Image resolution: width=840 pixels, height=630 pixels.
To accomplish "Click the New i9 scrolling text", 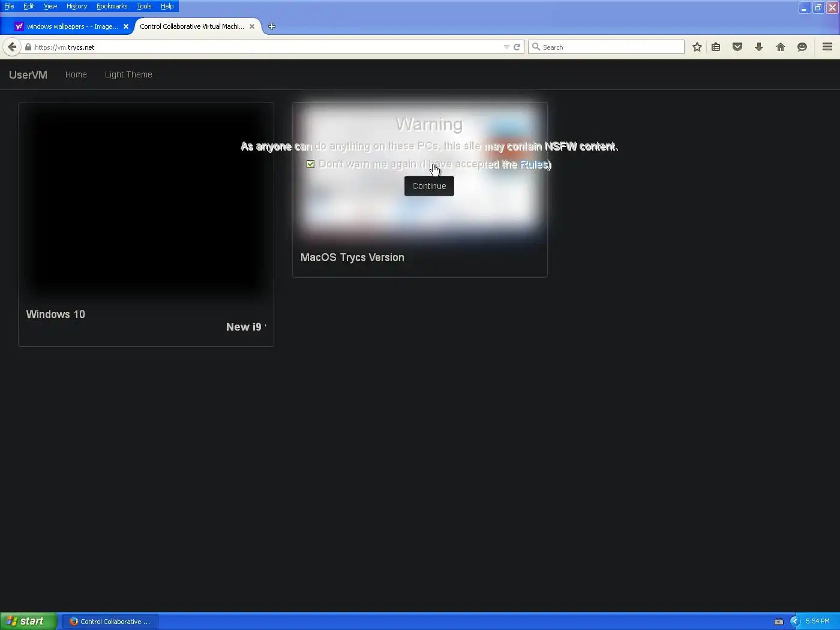I will pyautogui.click(x=245, y=327).
